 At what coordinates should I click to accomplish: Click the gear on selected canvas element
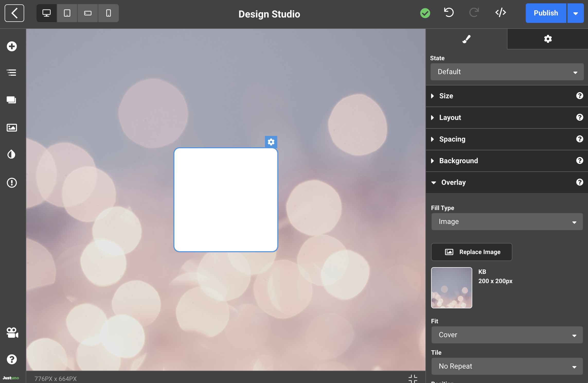click(x=271, y=142)
